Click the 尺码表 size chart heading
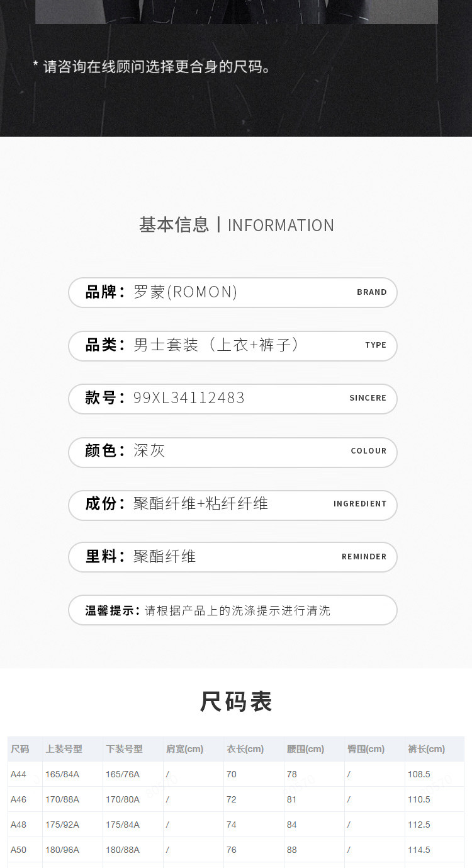 point(236,702)
